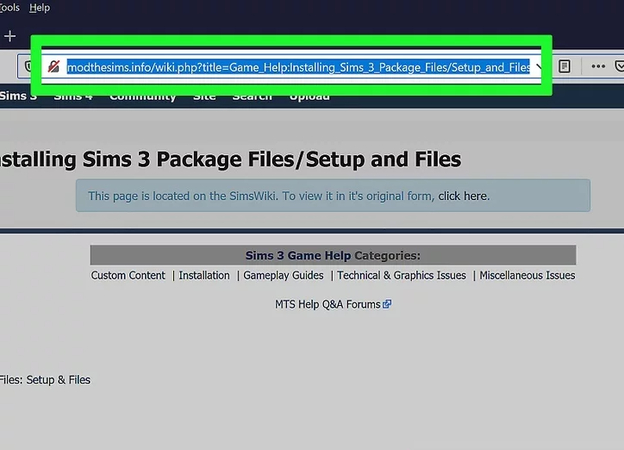Open the Miscellaneous Issues category
Image resolution: width=624 pixels, height=450 pixels.
527,275
